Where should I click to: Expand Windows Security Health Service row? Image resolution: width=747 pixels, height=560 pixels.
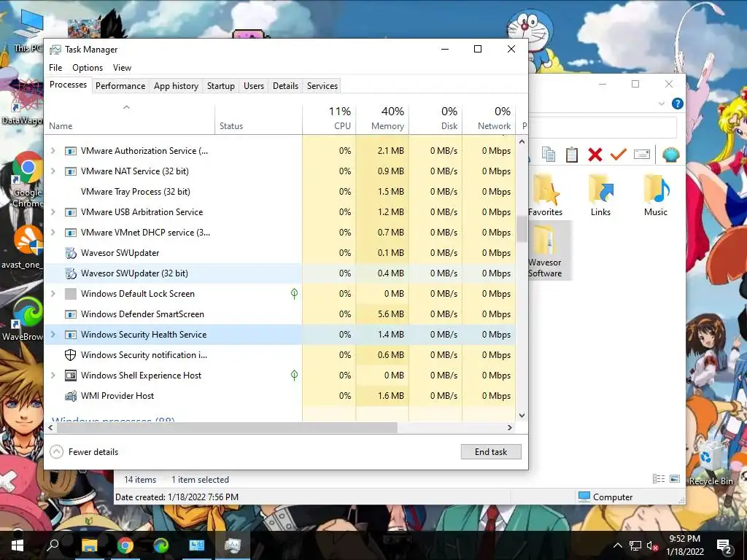pos(53,334)
